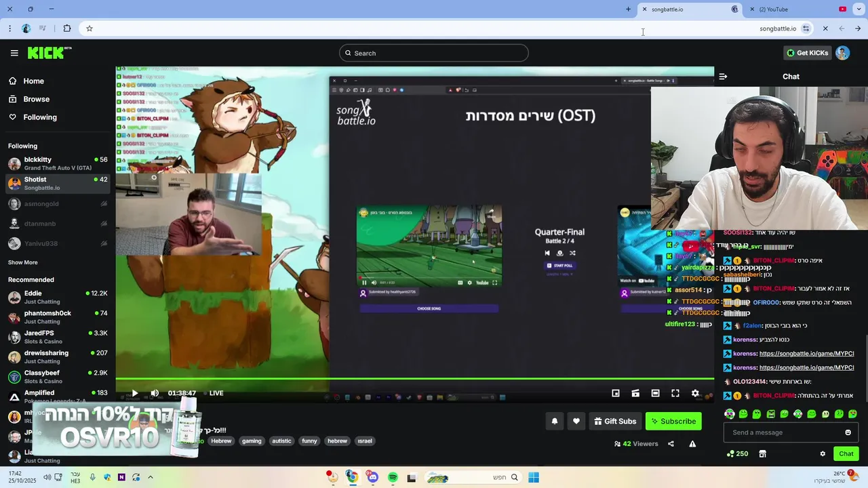Expand Show More in Following list

[22, 262]
